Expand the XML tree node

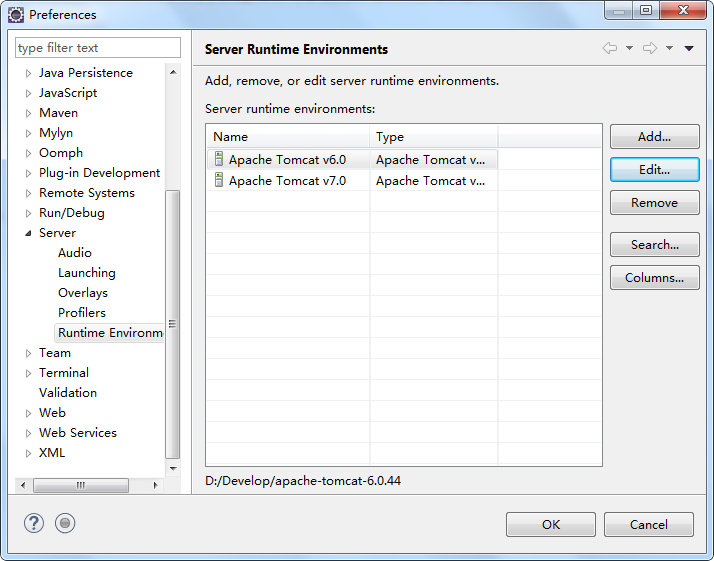tap(28, 454)
